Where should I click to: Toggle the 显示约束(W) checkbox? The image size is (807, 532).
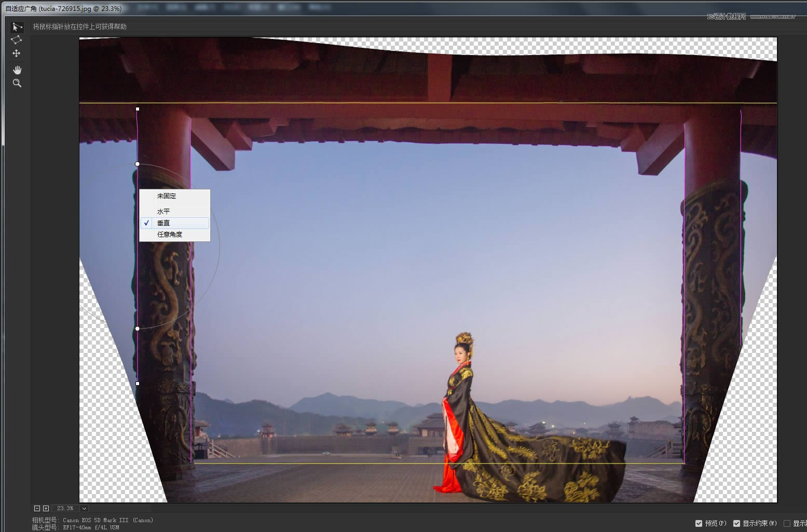[x=736, y=523]
